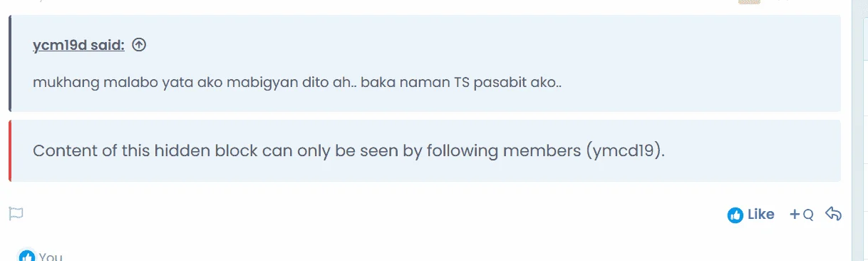Add post to multi-quote with +Q
Image resolution: width=868 pixels, height=261 pixels.
coord(801,214)
